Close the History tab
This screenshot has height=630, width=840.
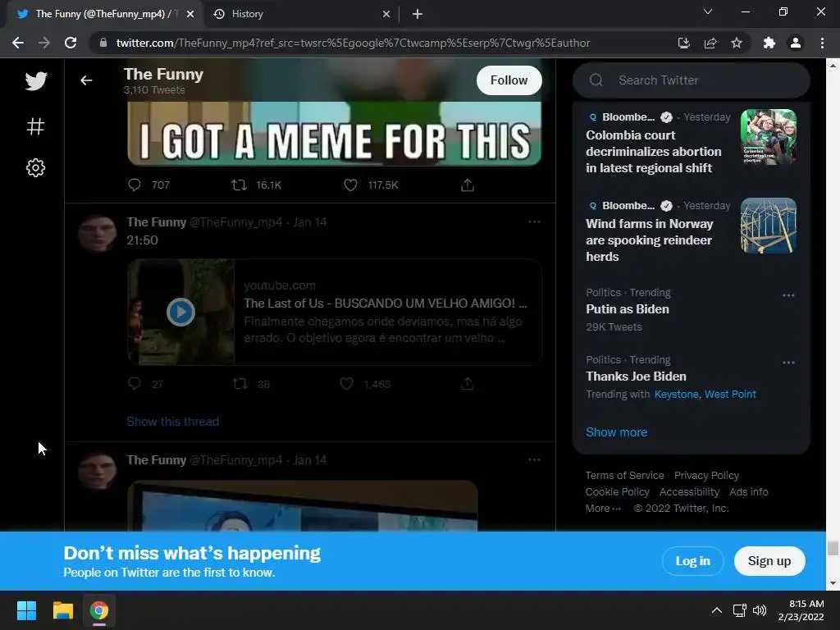tap(386, 14)
